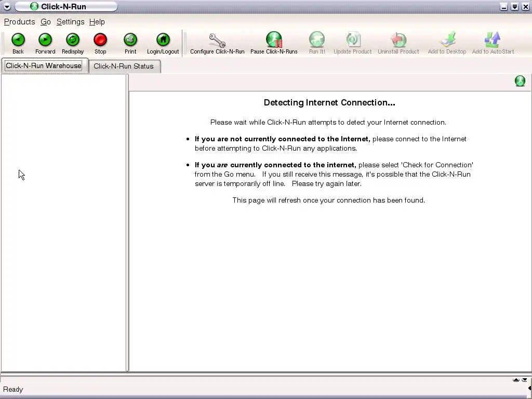Switch to Click-N-Run Status tab
The width and height of the screenshot is (532, 399).
tap(124, 66)
